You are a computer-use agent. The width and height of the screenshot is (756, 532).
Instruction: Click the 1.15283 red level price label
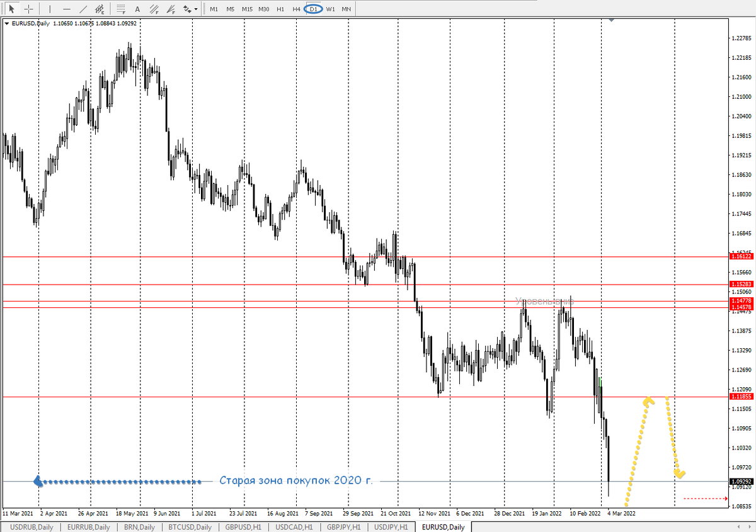click(742, 285)
